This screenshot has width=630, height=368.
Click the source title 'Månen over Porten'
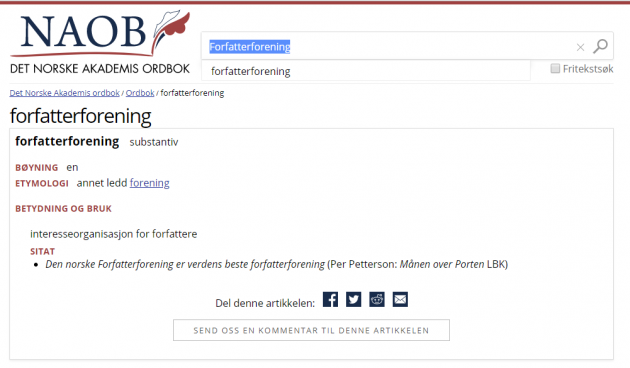click(x=442, y=264)
